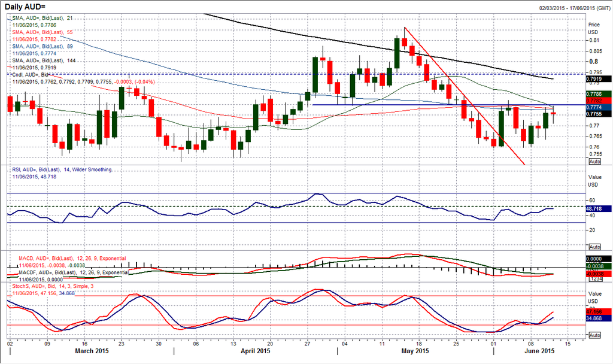Click the green 0.7786 price tag
The image size is (613, 364).
[599, 94]
